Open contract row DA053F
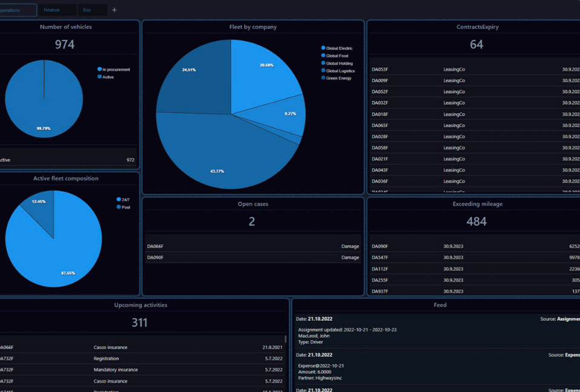This screenshot has height=392, width=580. pyautogui.click(x=380, y=70)
